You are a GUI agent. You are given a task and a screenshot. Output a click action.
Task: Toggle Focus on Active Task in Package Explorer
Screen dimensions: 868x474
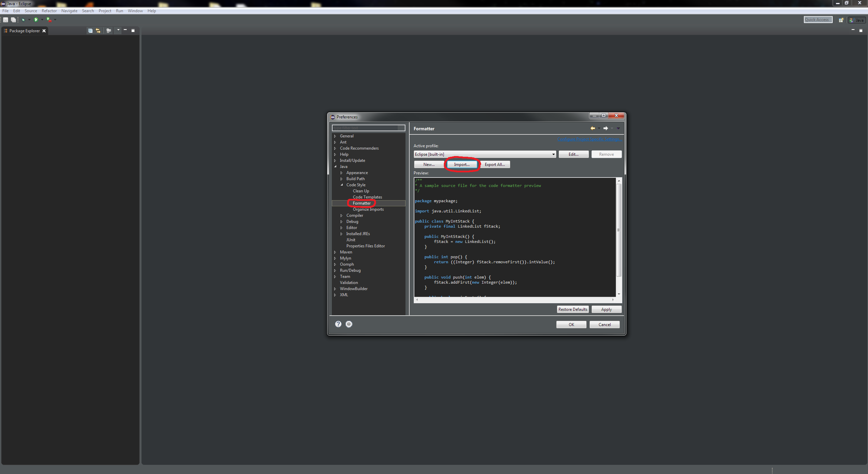(x=109, y=31)
